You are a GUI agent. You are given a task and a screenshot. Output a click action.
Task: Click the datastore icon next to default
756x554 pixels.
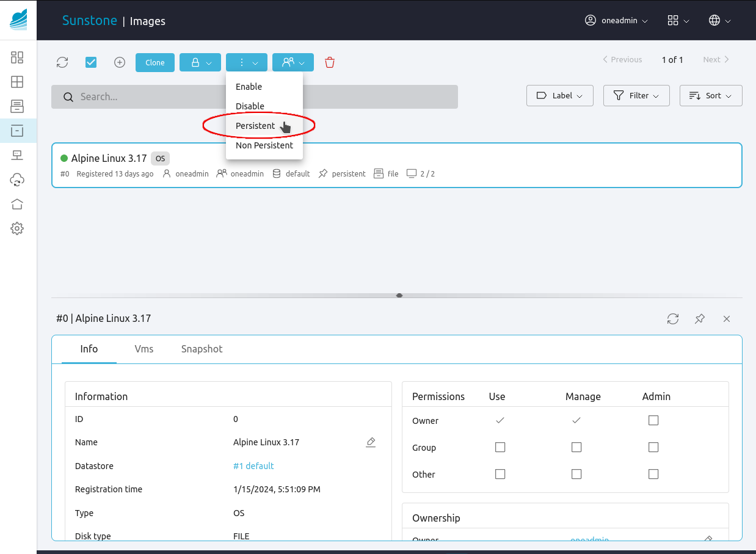pos(277,174)
